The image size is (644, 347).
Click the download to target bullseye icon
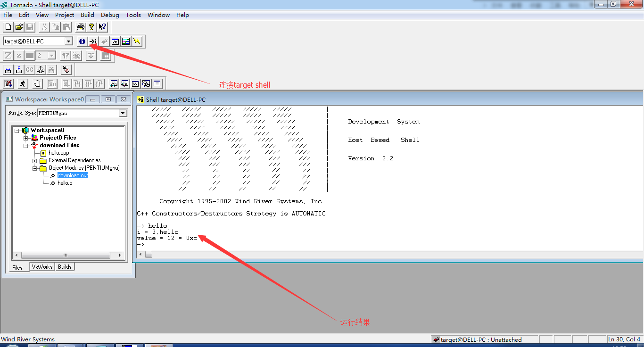point(66,70)
